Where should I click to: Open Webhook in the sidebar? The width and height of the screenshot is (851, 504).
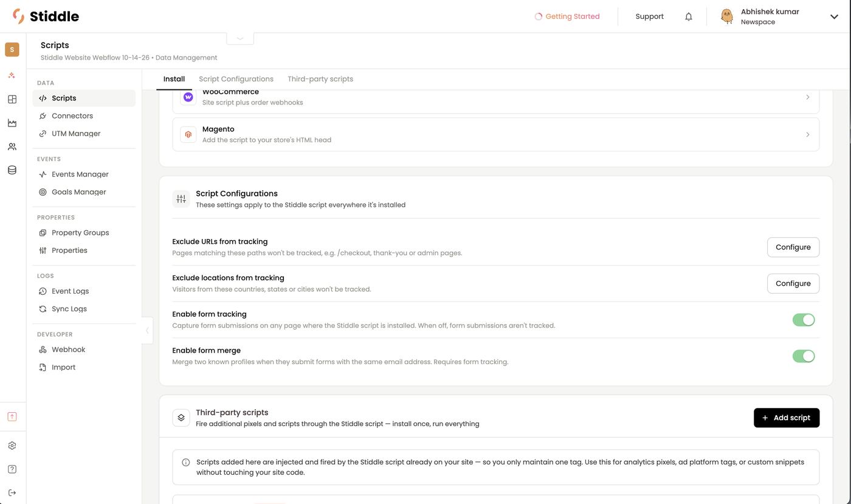pos(84,349)
